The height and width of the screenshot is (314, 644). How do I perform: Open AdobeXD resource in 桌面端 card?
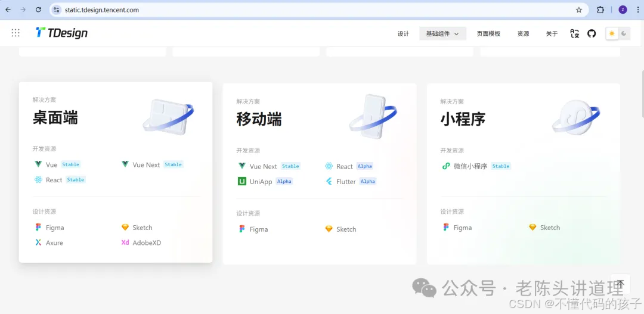pyautogui.click(x=147, y=243)
